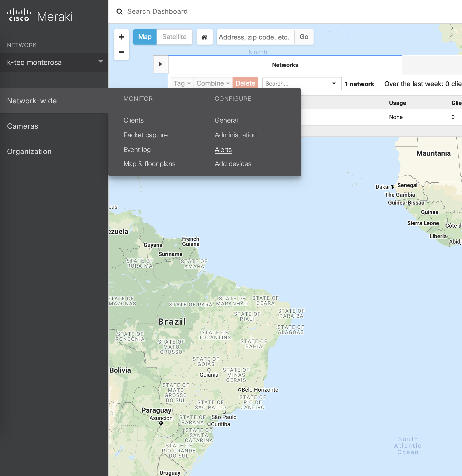Click the Asunción city label
Image resolution: width=462 pixels, height=476 pixels.
tap(161, 418)
